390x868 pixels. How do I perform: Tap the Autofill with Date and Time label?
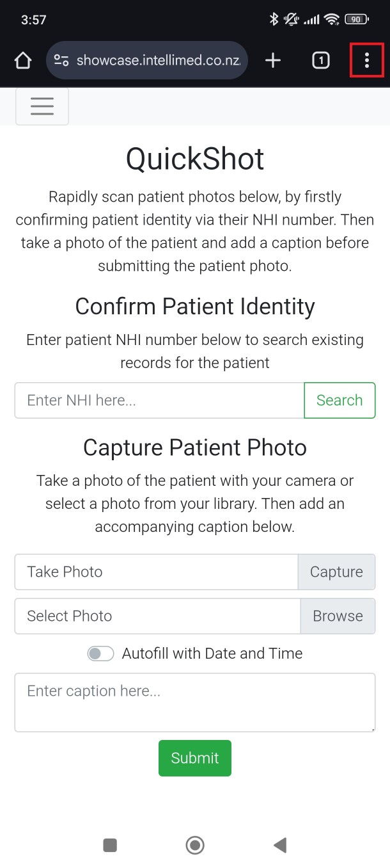click(x=212, y=654)
